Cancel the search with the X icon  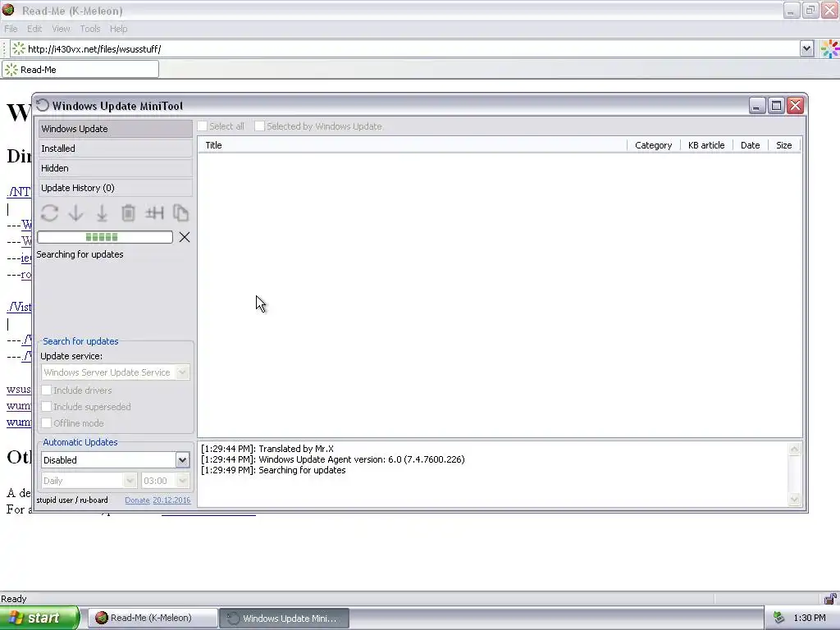point(185,237)
